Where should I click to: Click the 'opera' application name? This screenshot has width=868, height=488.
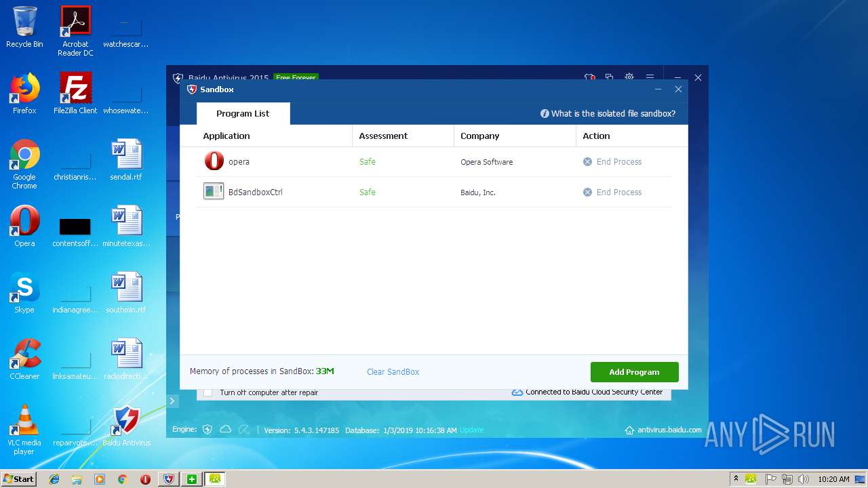pos(239,162)
